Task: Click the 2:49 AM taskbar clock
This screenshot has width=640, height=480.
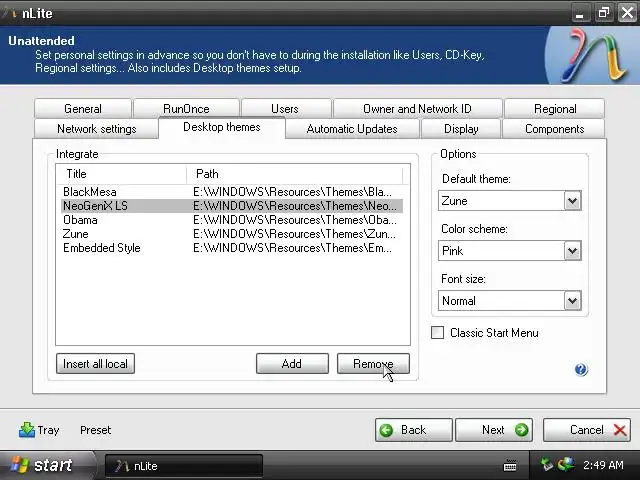Action: [603, 465]
